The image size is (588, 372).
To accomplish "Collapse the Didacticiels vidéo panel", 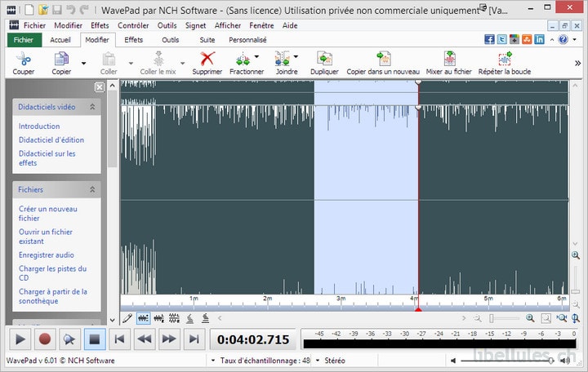I will click(92, 107).
